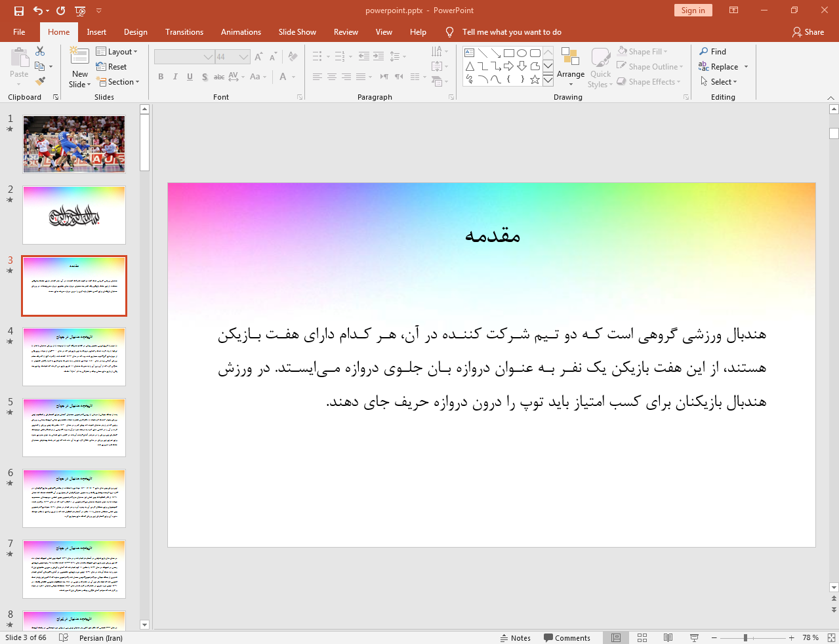Fit slide to current window icon
Viewport: 839px width, 644px height.
click(x=831, y=637)
